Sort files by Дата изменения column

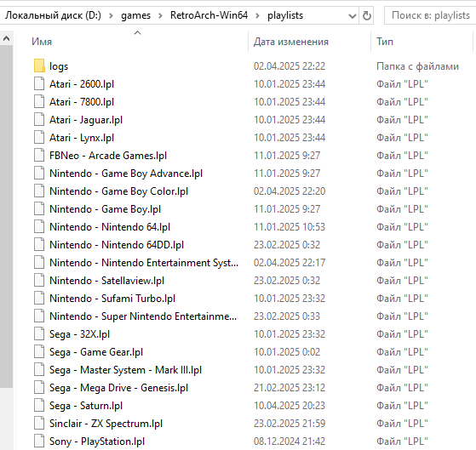click(291, 42)
